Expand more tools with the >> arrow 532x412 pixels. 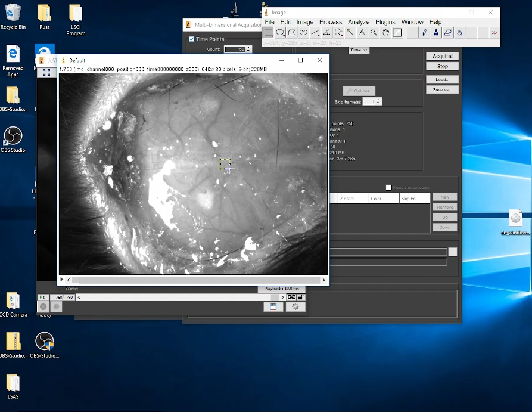[494, 33]
